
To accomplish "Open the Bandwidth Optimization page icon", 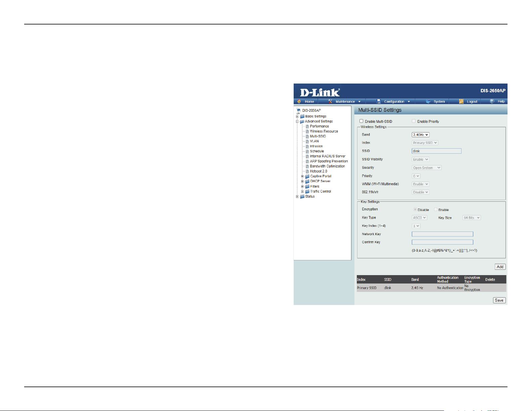I will [x=307, y=166].
